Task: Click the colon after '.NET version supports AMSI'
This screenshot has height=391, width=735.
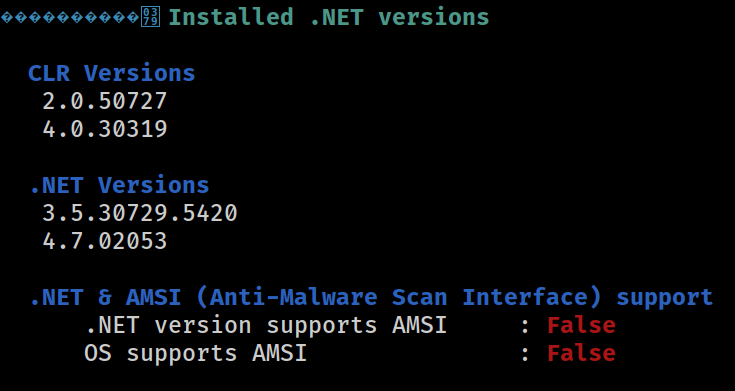Action: pyautogui.click(x=525, y=327)
